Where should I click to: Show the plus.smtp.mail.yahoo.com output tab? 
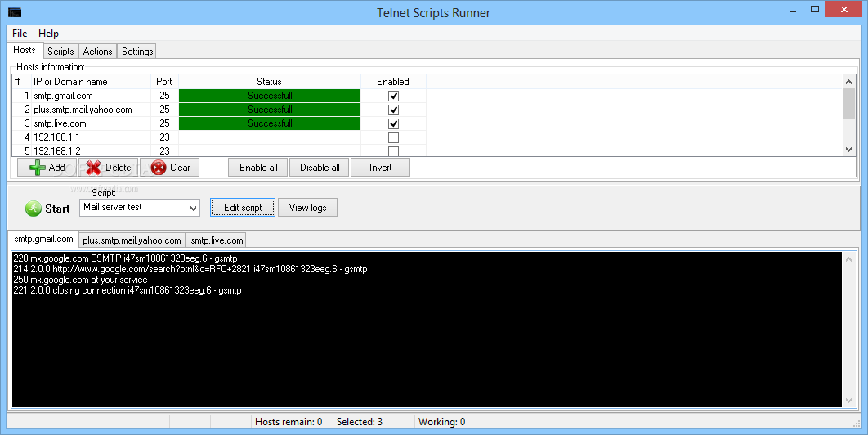coord(132,240)
